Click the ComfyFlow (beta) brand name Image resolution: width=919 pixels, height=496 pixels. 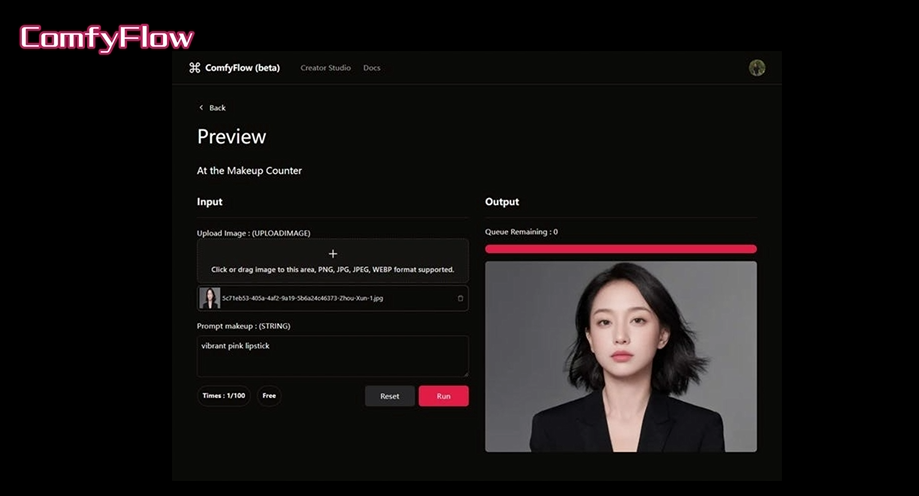242,68
